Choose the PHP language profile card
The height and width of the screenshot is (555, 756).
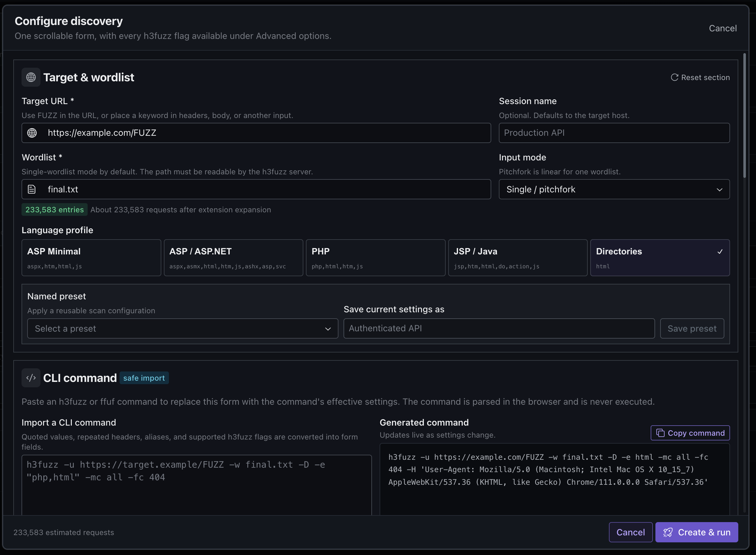[x=375, y=258]
